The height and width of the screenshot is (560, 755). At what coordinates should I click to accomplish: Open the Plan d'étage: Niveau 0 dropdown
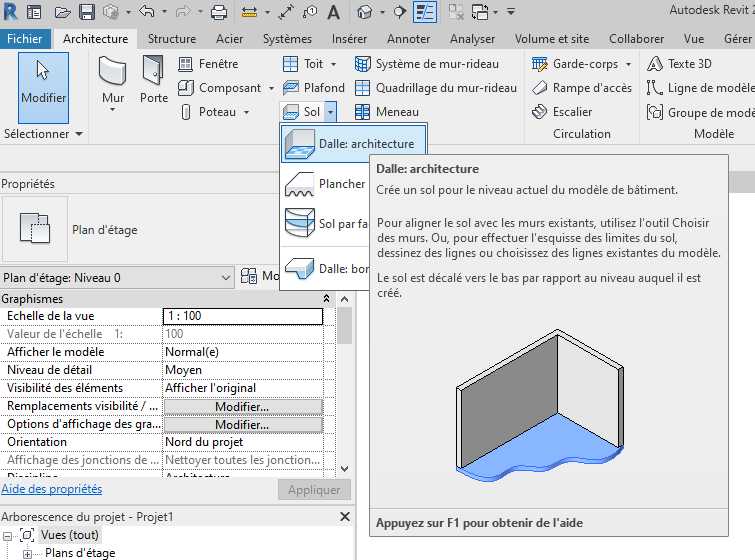pos(117,278)
